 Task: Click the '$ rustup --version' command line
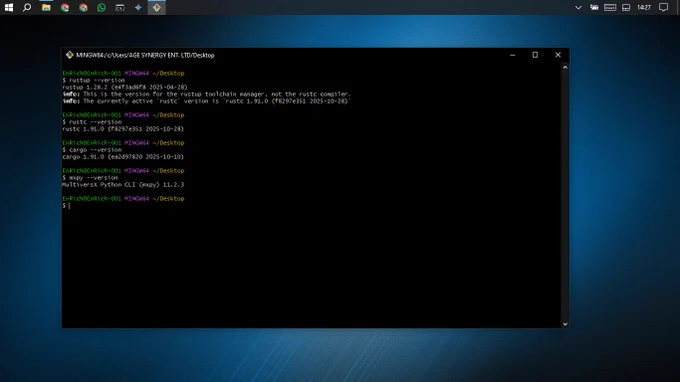coord(93,80)
